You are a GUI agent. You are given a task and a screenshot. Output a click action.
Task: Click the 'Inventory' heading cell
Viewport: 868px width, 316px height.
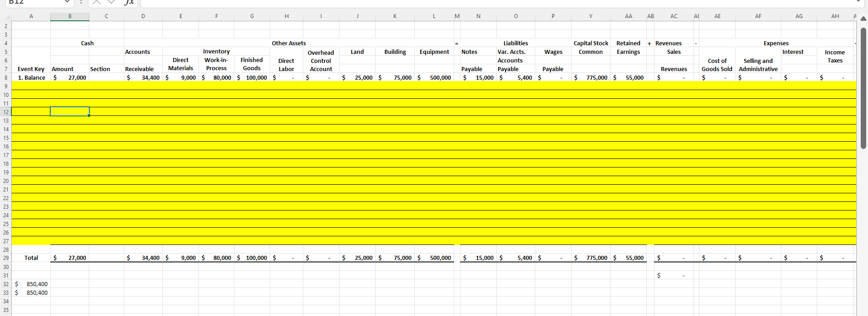216,52
